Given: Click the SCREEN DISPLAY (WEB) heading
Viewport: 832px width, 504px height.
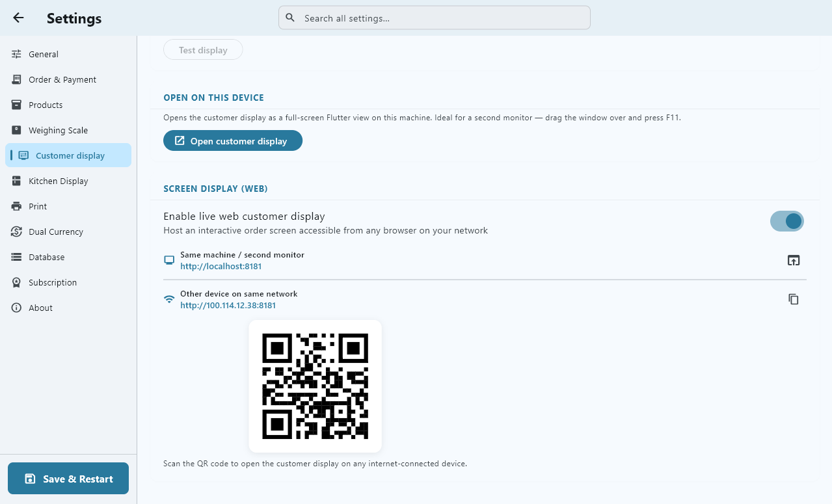Looking at the screenshot, I should (215, 189).
